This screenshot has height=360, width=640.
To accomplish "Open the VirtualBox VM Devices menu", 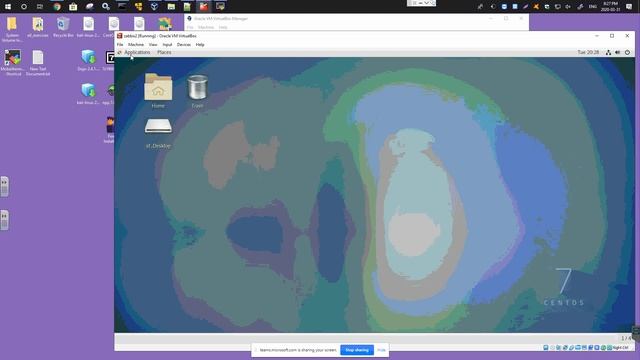I will [183, 44].
